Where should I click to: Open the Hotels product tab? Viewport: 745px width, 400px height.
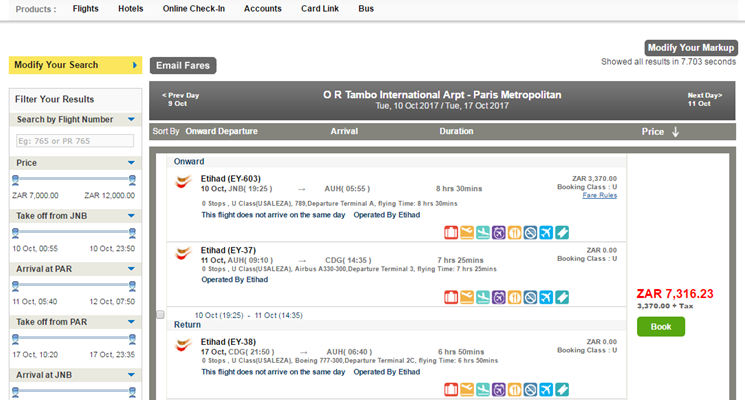131,9
